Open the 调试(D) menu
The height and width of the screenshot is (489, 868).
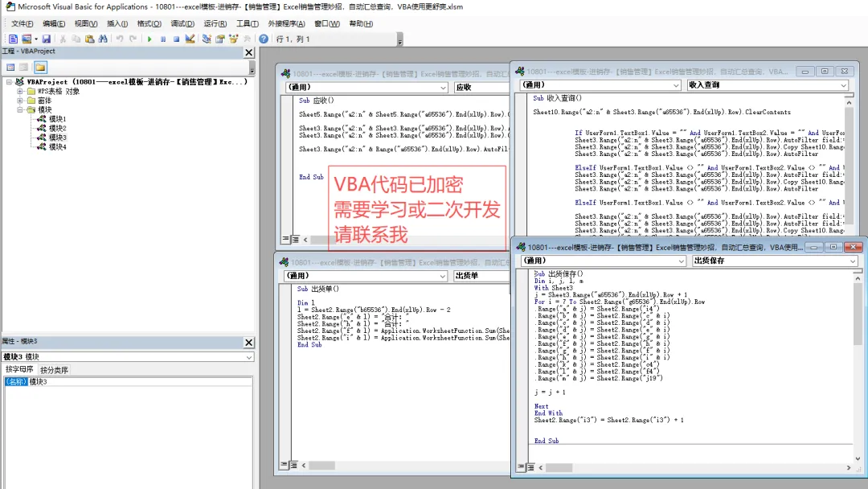pyautogui.click(x=182, y=23)
